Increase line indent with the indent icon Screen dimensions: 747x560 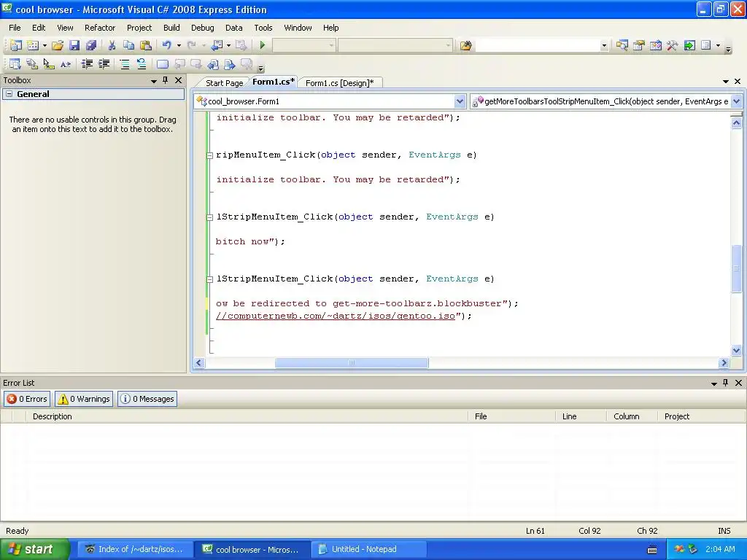coord(104,64)
